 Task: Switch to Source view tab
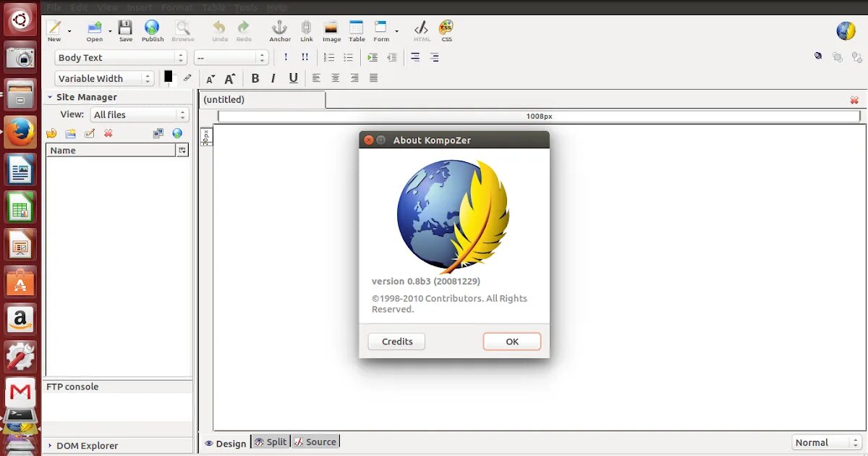pos(315,442)
